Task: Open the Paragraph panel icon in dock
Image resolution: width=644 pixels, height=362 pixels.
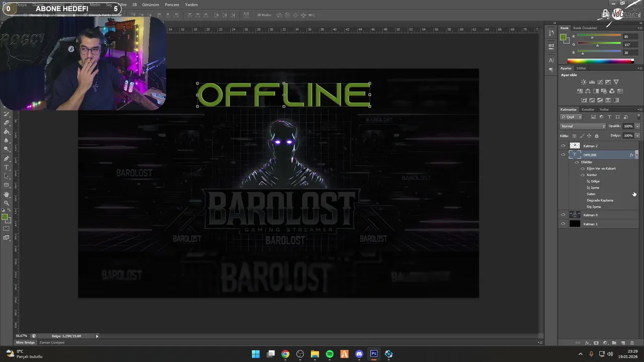Action: [551, 70]
